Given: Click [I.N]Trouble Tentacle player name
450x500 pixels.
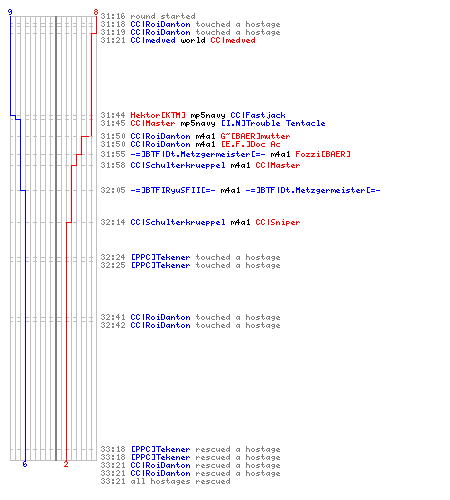Looking at the screenshot, I should click(273, 123).
